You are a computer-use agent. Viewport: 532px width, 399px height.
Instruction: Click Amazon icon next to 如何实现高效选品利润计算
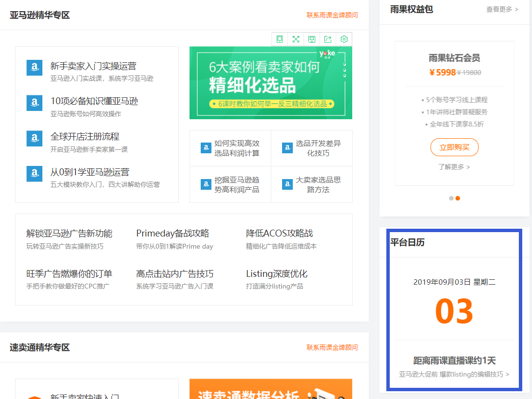(206, 148)
